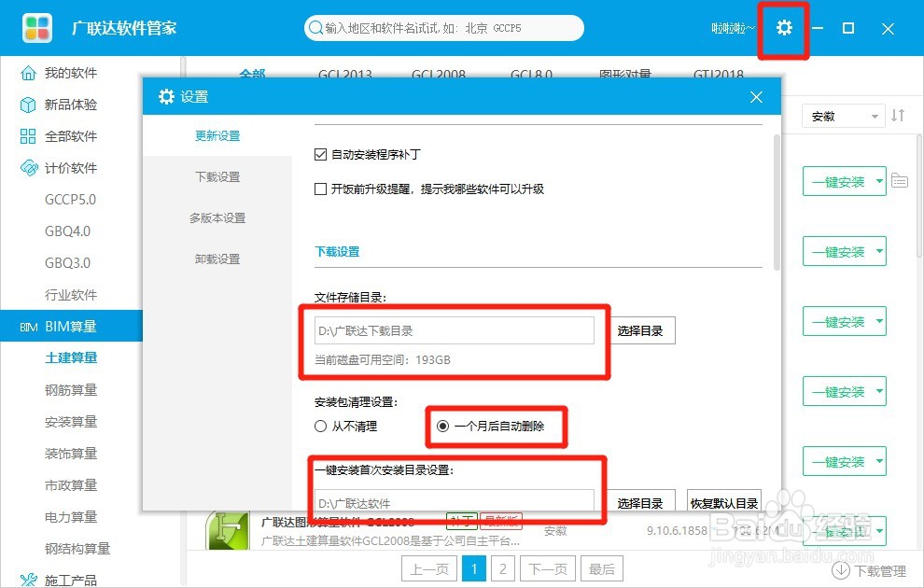This screenshot has height=588, width=924.
Task: Switch to 多版本设置 settings tab
Action: 217,218
